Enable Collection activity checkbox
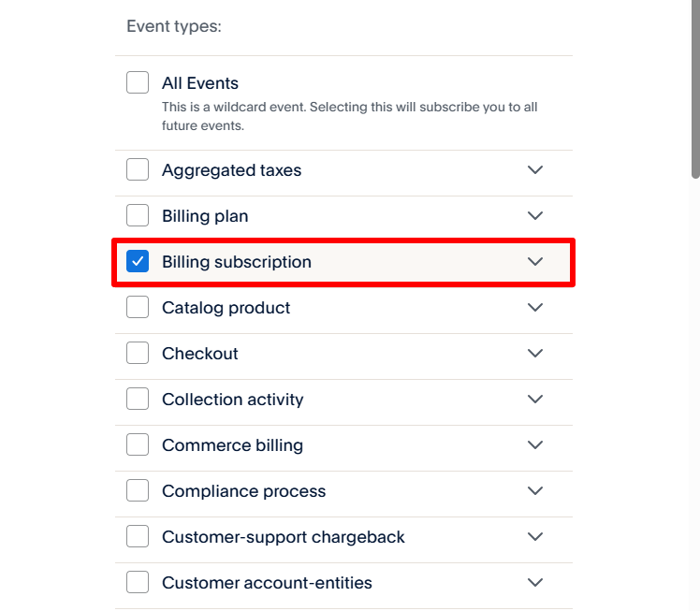Viewport: 700px width, 611px height. 138,399
